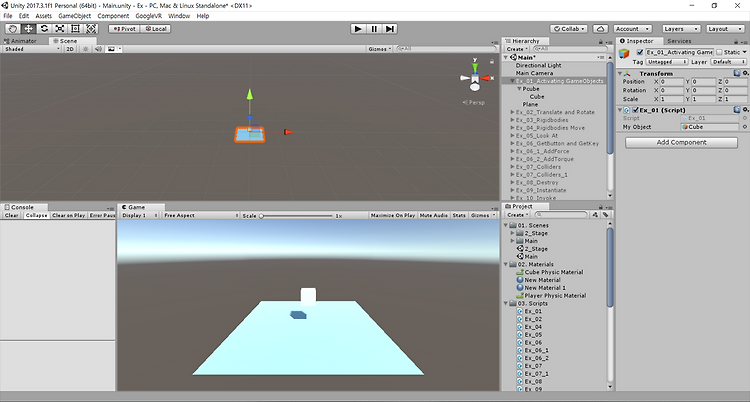Open Transform component help icon
The width and height of the screenshot is (750, 402).
pos(737,73)
